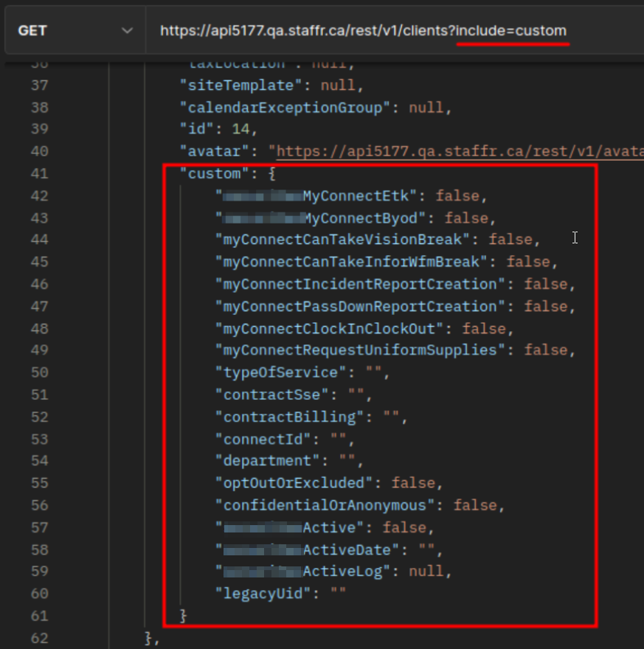Click the "calendarExceptionGroup" key

(285, 108)
